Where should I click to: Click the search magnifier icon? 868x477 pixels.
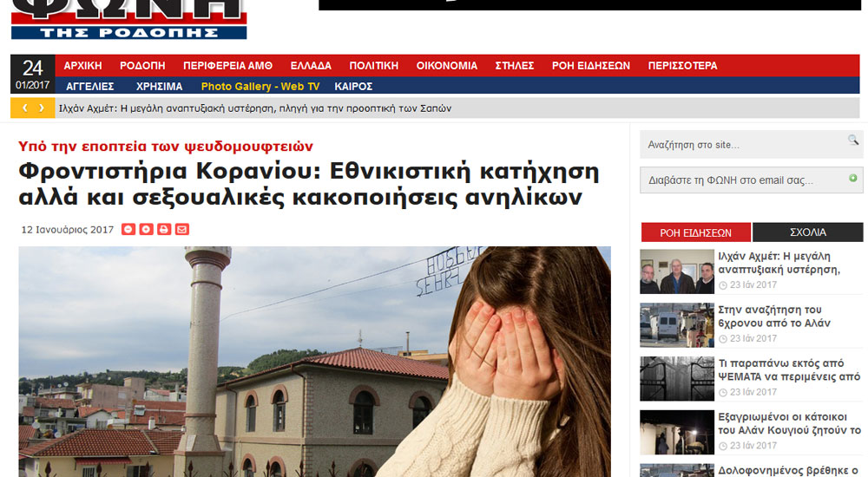853,140
